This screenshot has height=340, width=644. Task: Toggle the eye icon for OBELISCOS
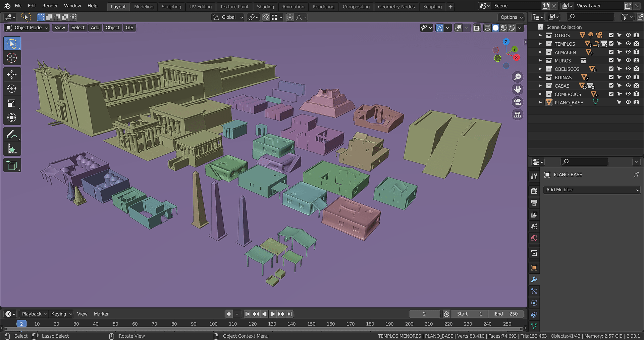point(628,69)
